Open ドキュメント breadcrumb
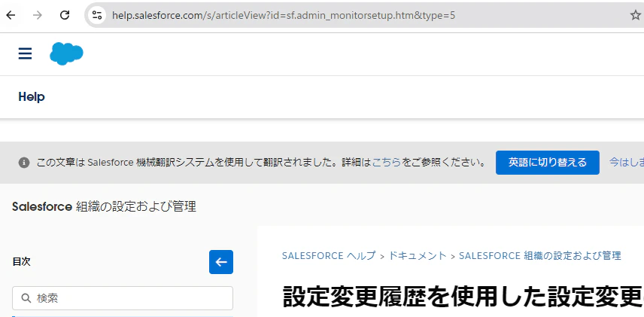This screenshot has width=644, height=317. click(x=418, y=256)
